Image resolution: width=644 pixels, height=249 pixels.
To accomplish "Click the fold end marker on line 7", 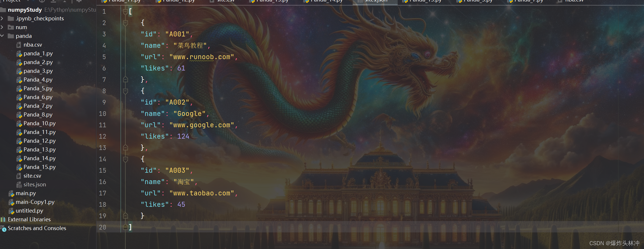I will [125, 80].
